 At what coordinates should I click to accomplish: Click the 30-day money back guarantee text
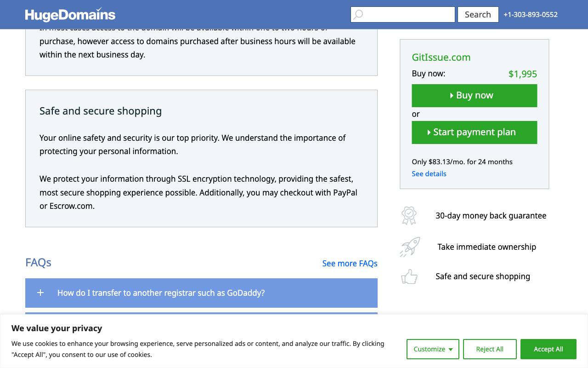[491, 216]
